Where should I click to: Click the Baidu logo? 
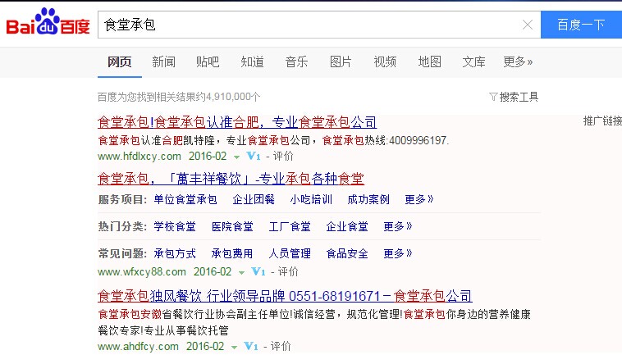pyautogui.click(x=48, y=22)
